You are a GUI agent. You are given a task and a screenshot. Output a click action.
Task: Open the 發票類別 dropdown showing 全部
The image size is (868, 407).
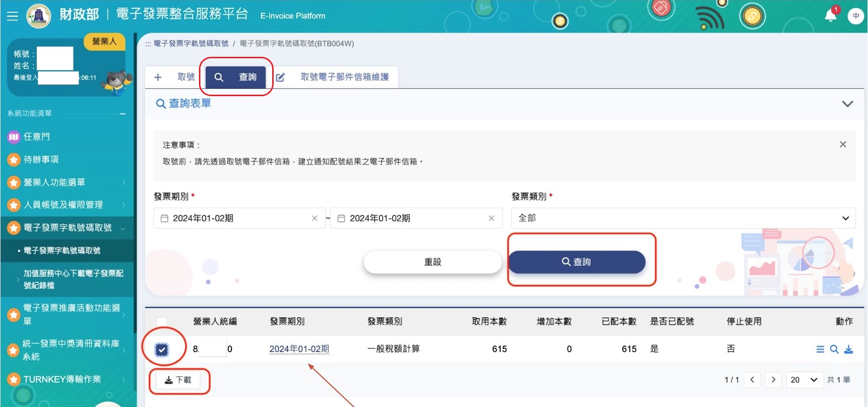(683, 219)
